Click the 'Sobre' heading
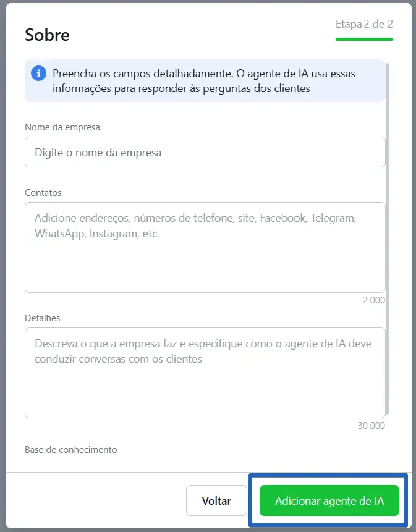This screenshot has width=416, height=532. click(x=47, y=35)
